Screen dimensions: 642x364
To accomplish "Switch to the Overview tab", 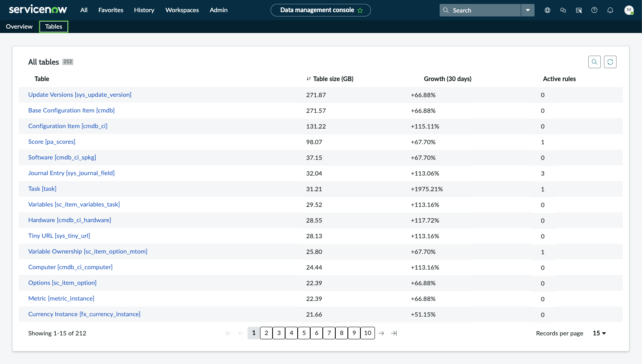I will [19, 27].
